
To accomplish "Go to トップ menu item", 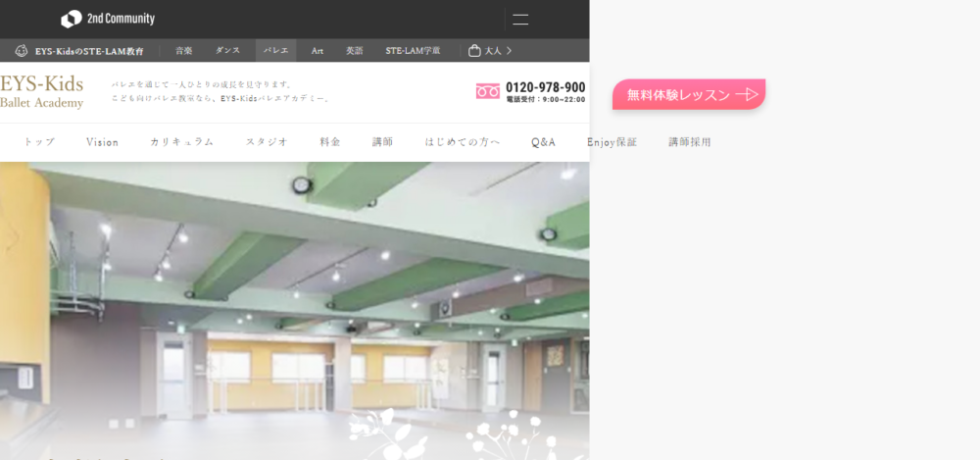I will tap(39, 142).
